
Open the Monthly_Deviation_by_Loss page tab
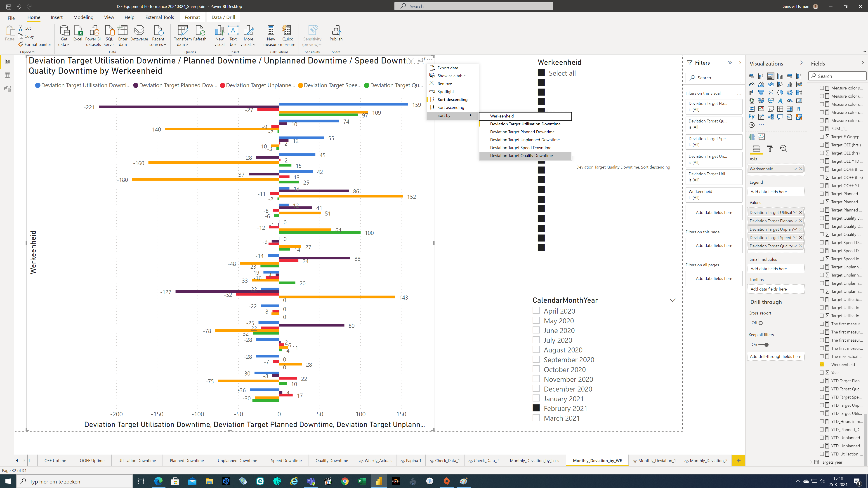click(x=534, y=460)
